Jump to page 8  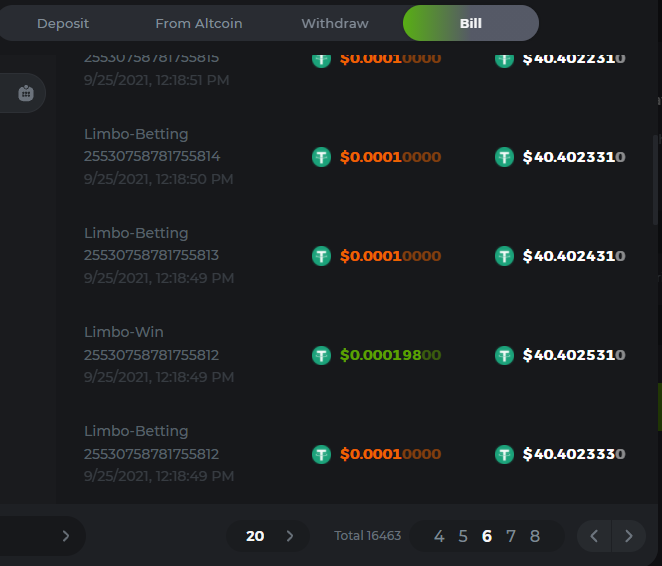point(535,536)
